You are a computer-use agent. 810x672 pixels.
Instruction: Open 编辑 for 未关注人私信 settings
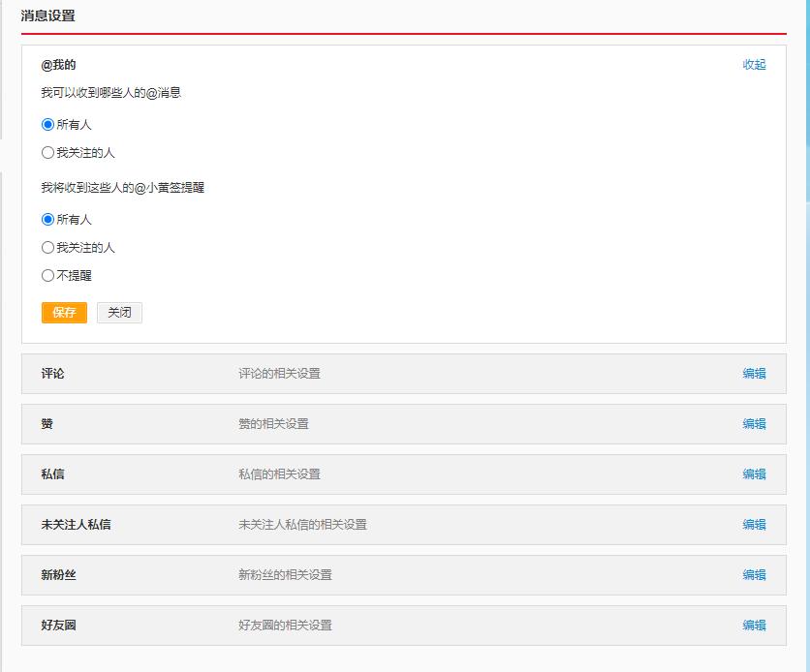755,525
